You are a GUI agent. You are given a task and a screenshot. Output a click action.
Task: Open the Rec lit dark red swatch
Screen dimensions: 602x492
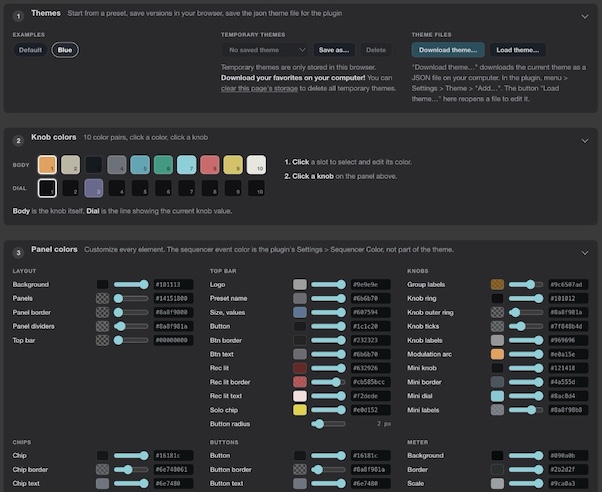[x=300, y=368]
